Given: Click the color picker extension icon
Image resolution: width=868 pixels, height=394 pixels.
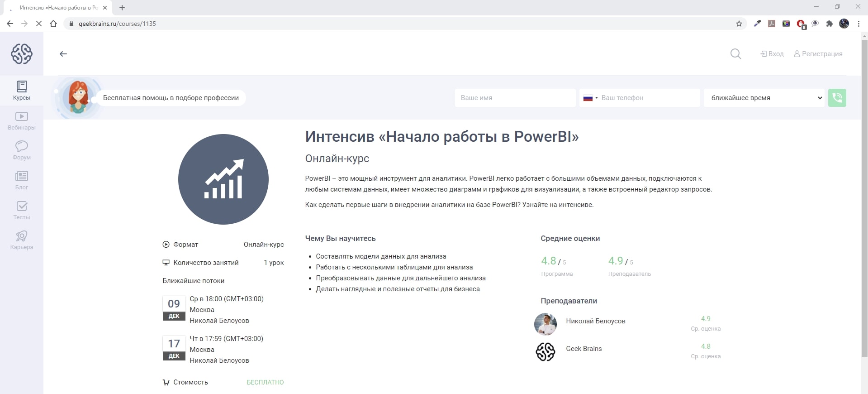Looking at the screenshot, I should point(757,24).
